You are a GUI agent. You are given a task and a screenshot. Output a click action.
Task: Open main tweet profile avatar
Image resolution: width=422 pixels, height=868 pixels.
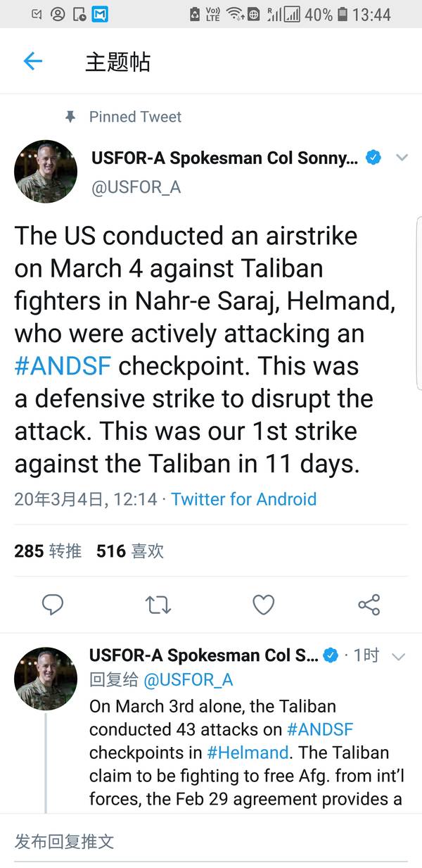(46, 171)
